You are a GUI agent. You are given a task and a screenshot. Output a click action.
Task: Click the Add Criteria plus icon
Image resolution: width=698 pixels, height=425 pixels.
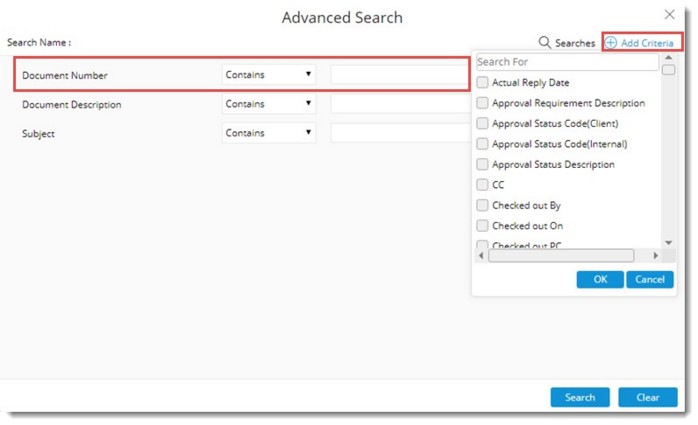click(x=611, y=43)
